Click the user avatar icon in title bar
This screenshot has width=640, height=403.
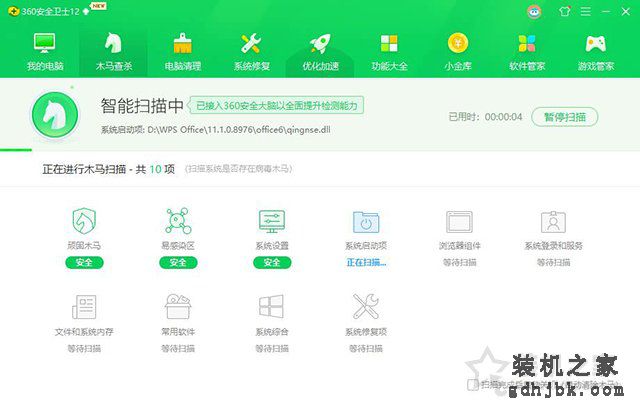(x=534, y=11)
